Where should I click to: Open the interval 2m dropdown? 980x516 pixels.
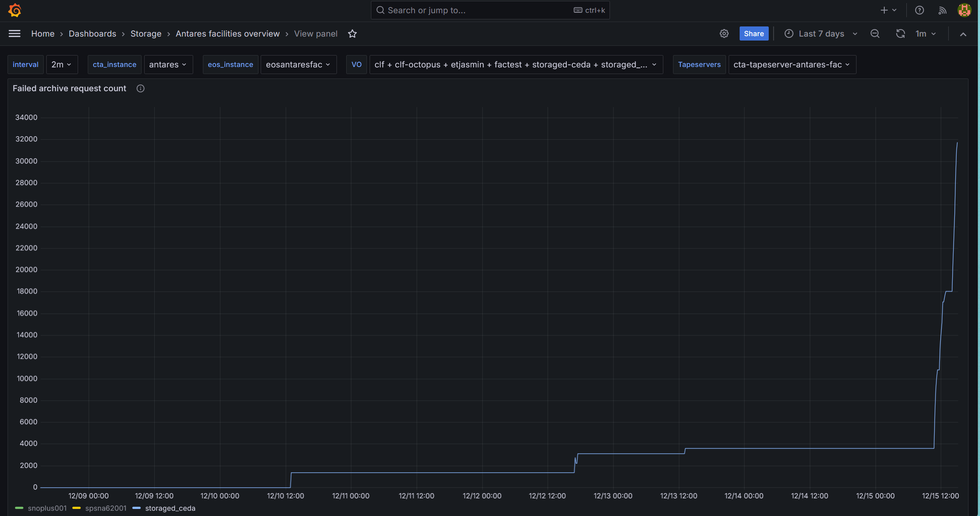click(62, 65)
